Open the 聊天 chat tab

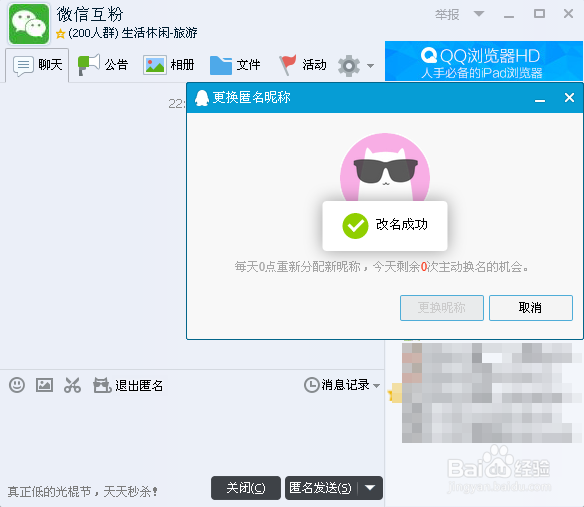pyautogui.click(x=37, y=65)
